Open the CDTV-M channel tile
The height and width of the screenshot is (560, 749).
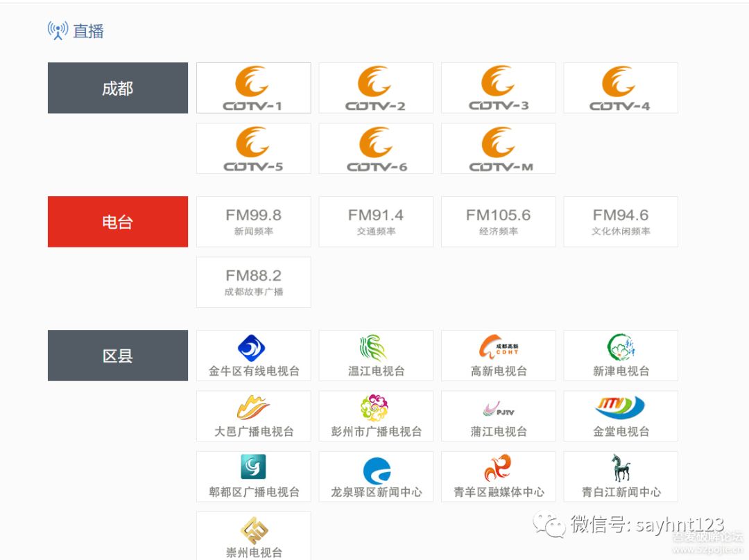pos(498,148)
